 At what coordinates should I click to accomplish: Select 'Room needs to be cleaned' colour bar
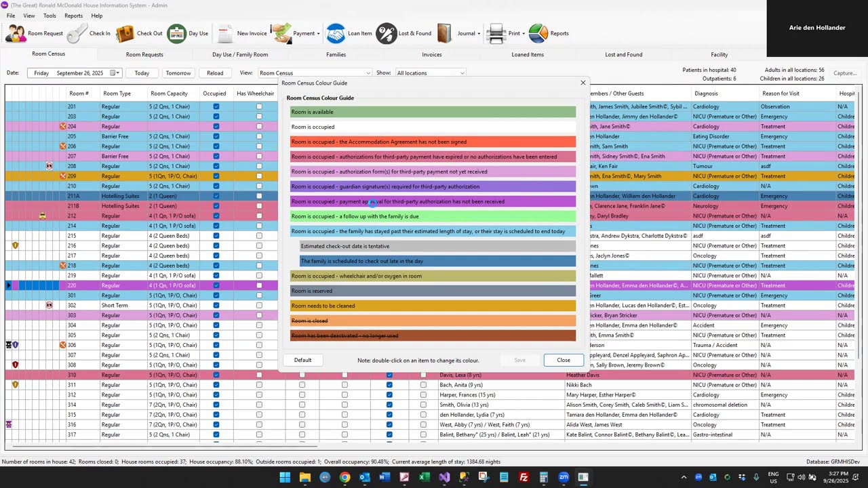[433, 306]
